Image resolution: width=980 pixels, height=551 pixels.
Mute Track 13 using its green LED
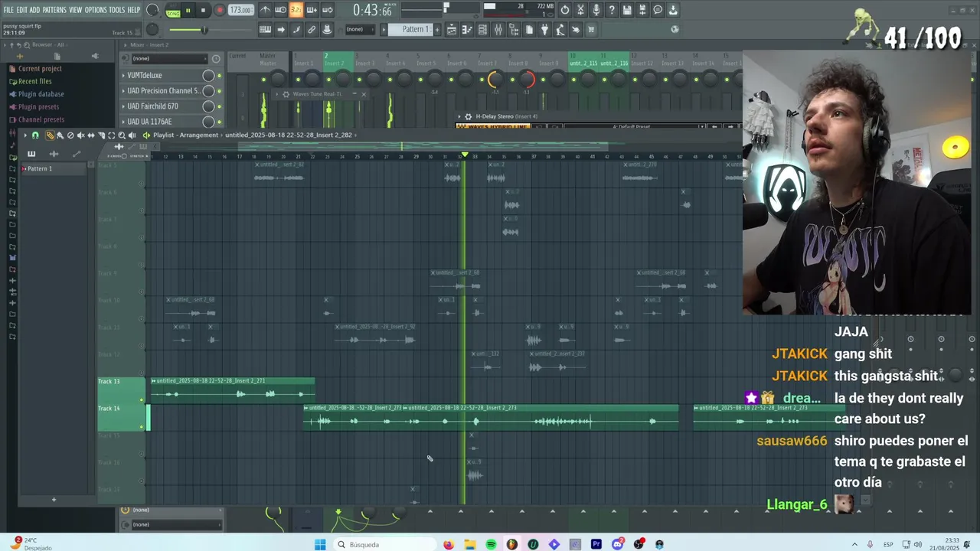pos(142,399)
